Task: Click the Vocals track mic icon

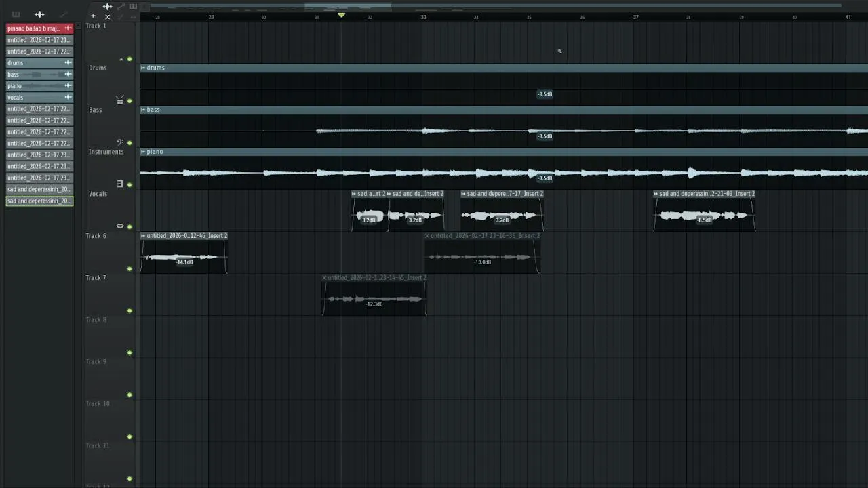Action: [x=120, y=226]
